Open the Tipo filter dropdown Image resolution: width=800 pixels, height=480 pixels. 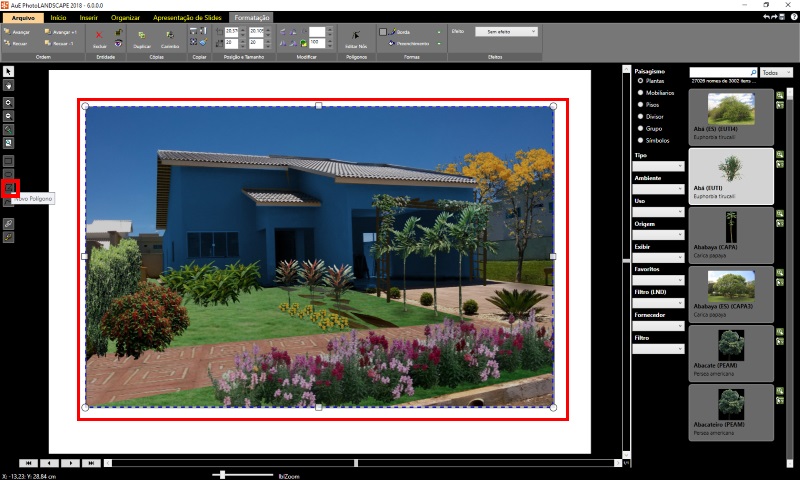[x=658, y=166]
